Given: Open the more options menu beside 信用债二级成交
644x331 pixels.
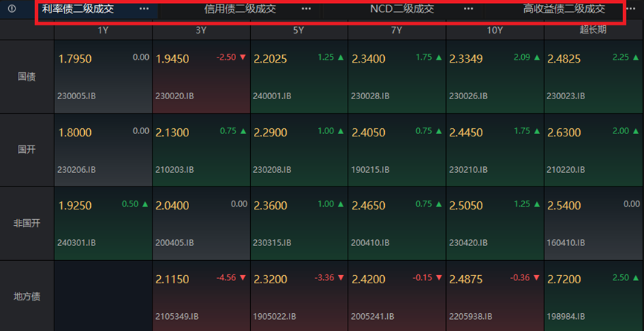Looking at the screenshot, I should tap(306, 9).
